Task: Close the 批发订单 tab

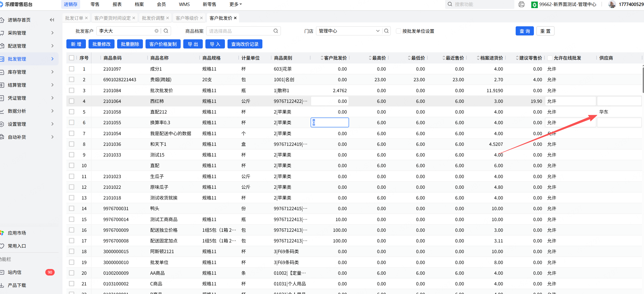Action: point(86,18)
